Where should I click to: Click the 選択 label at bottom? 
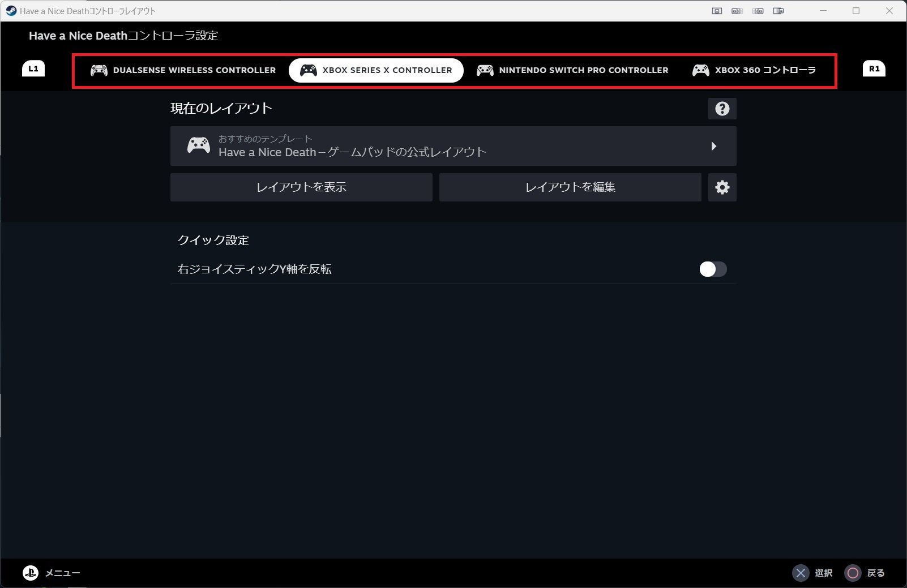click(x=824, y=573)
